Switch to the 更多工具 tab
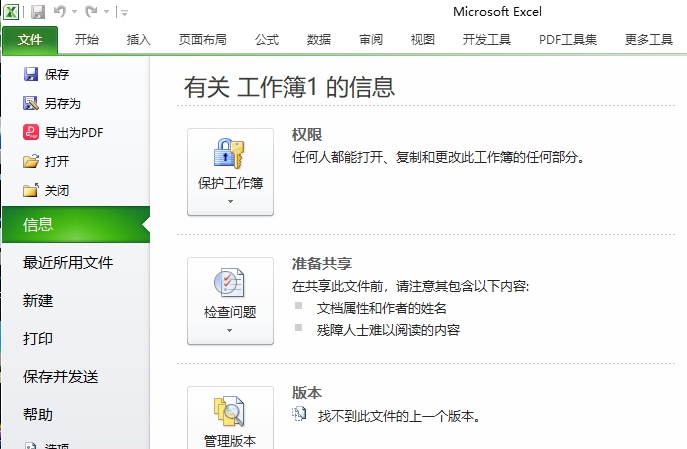 tap(648, 40)
